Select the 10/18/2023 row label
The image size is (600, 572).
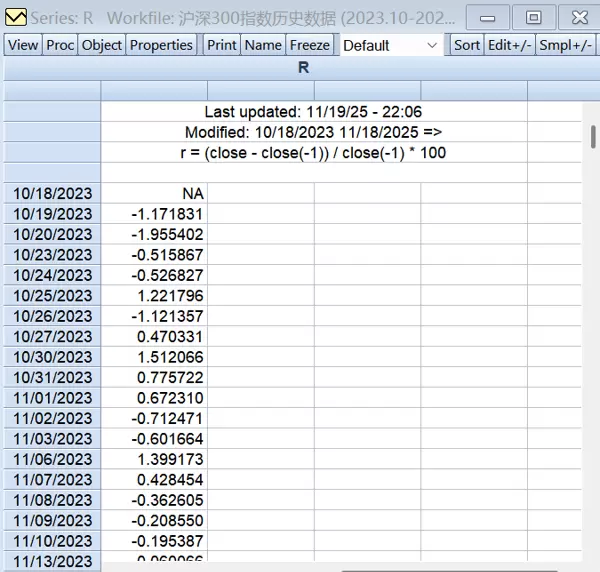click(53, 193)
